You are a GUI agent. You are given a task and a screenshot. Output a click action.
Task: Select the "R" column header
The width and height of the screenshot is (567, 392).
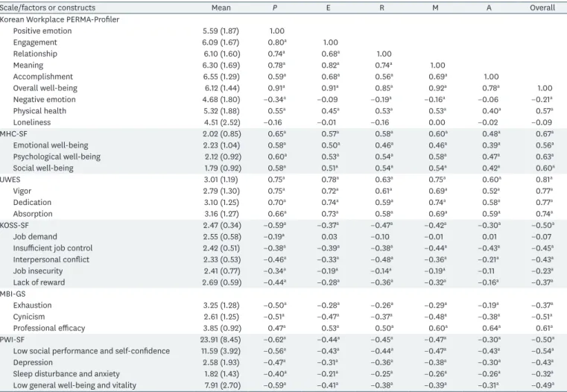point(382,7)
